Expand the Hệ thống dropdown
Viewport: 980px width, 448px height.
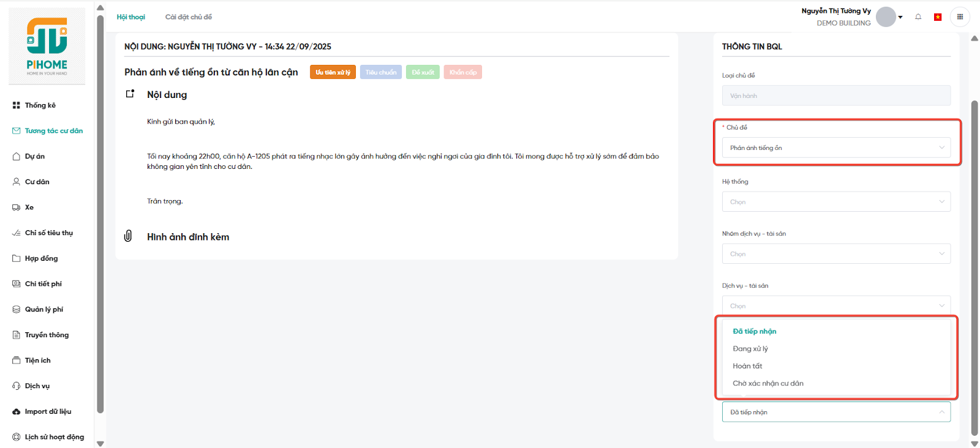tap(836, 202)
